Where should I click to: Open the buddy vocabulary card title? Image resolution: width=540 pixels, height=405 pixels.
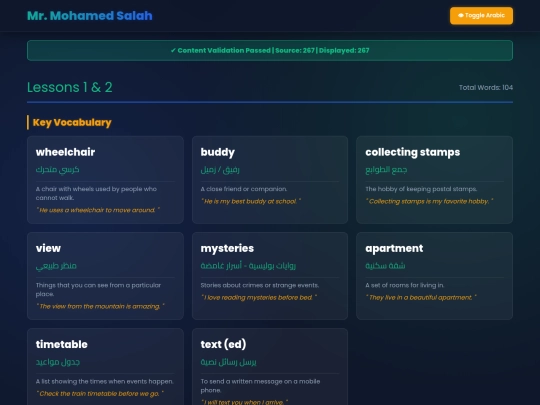tap(218, 152)
